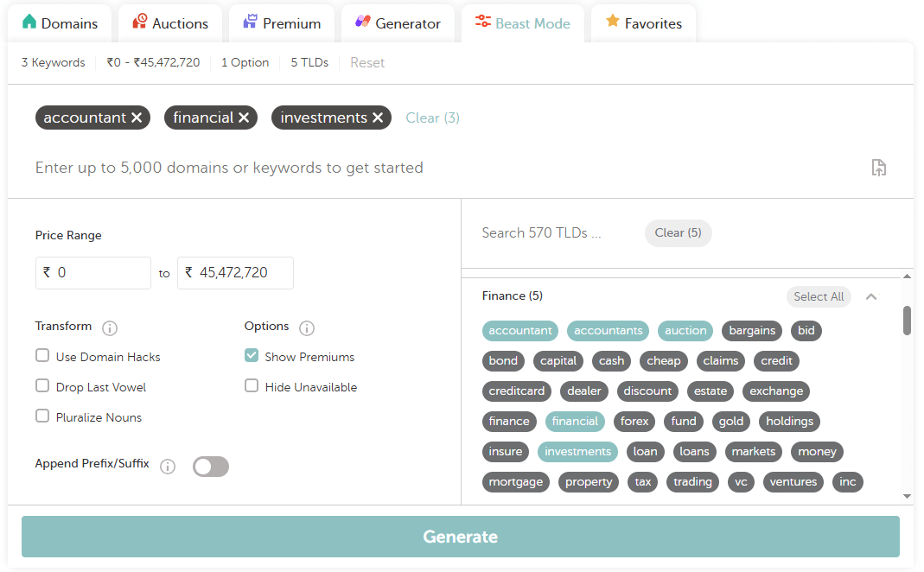This screenshot has height=572, width=924.
Task: Click the info icon beside Transform
Action: click(109, 327)
